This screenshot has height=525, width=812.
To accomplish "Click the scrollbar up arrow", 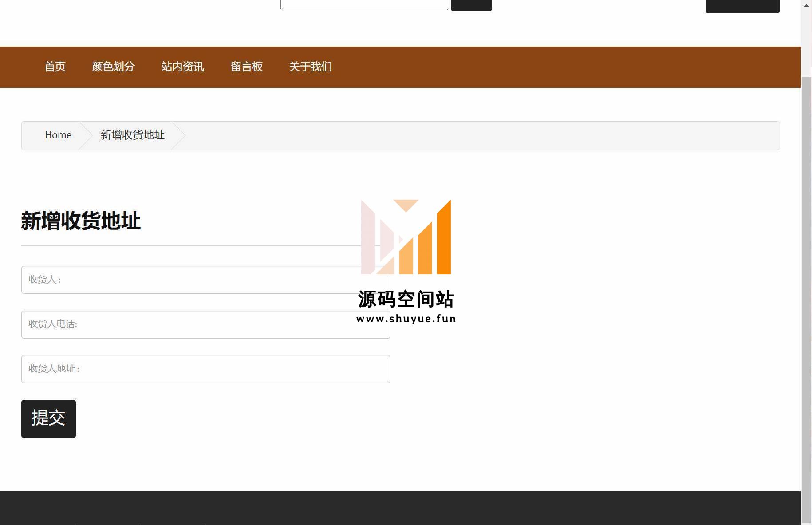I will point(806,5).
